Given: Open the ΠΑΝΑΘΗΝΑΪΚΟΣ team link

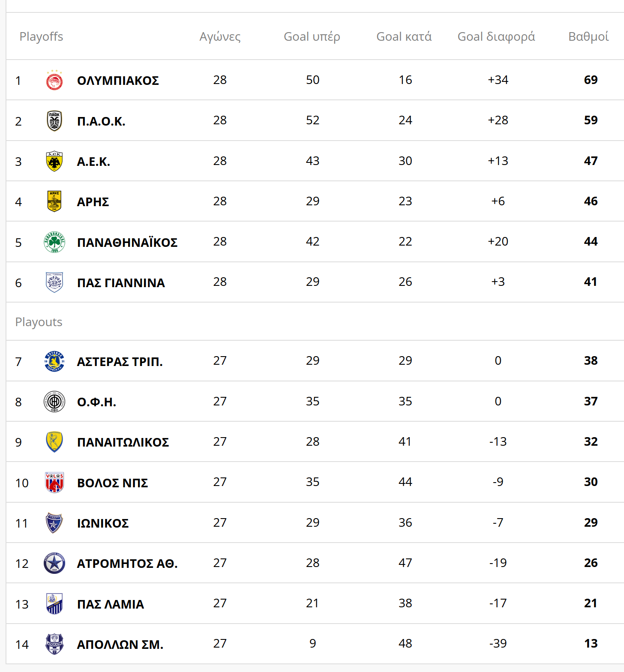Looking at the screenshot, I should (x=127, y=243).
